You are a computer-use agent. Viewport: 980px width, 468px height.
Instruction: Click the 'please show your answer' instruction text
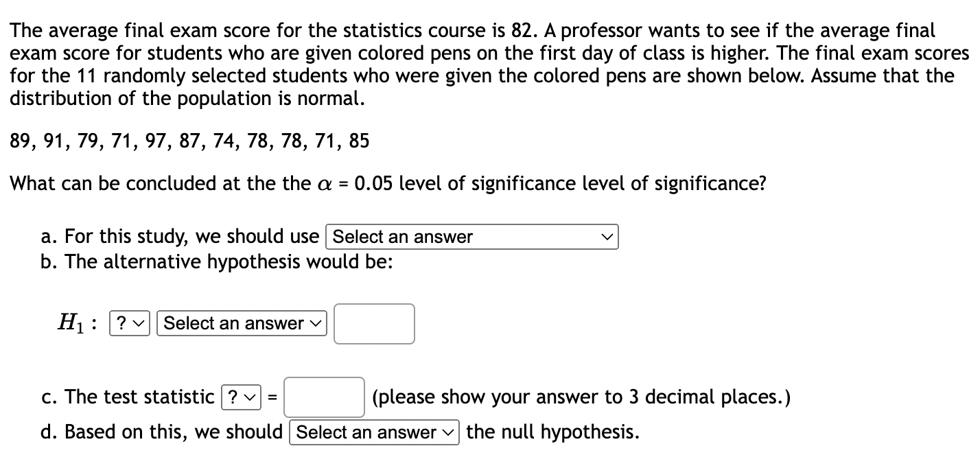click(580, 397)
